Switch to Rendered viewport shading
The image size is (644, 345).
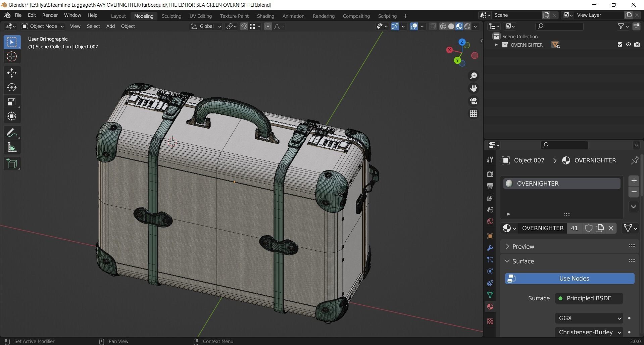click(x=467, y=26)
